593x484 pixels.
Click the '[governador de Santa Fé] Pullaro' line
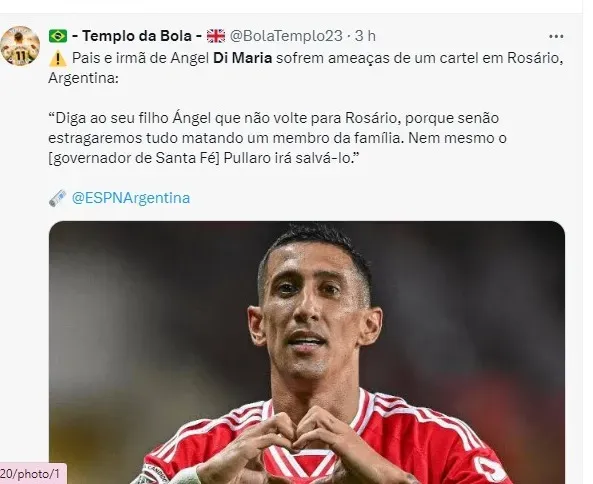point(203,158)
